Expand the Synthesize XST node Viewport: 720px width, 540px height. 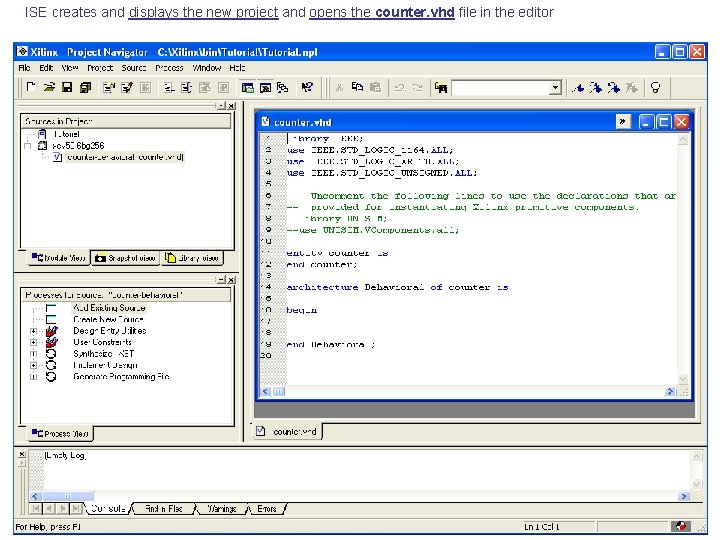coord(33,354)
